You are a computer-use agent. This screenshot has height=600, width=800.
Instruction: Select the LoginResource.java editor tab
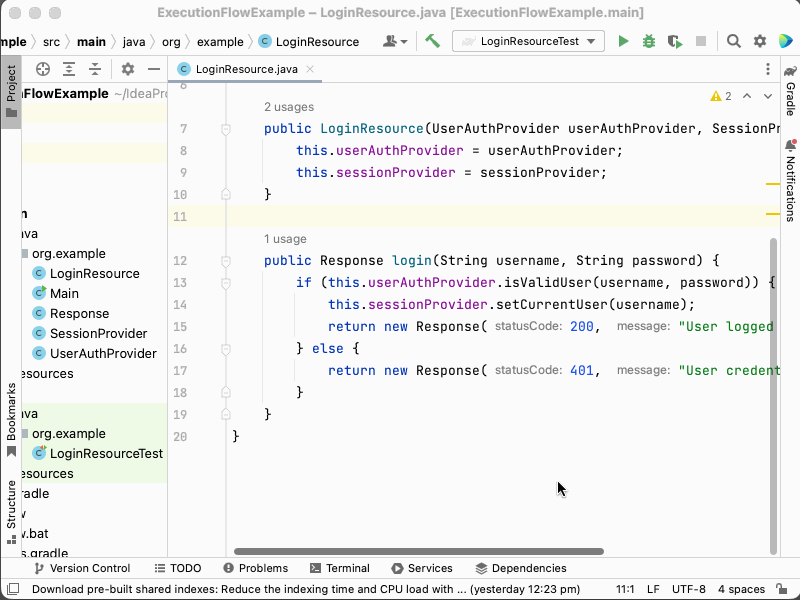(245, 69)
